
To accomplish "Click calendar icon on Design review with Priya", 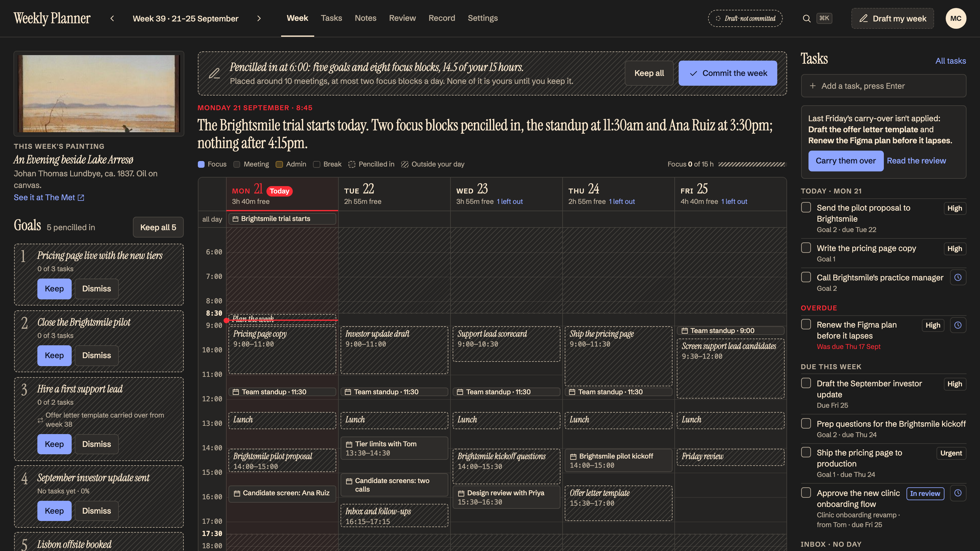I will pyautogui.click(x=461, y=493).
